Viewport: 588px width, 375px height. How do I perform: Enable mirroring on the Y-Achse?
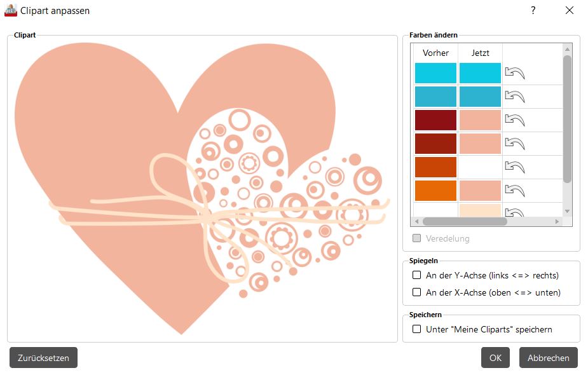pos(417,275)
